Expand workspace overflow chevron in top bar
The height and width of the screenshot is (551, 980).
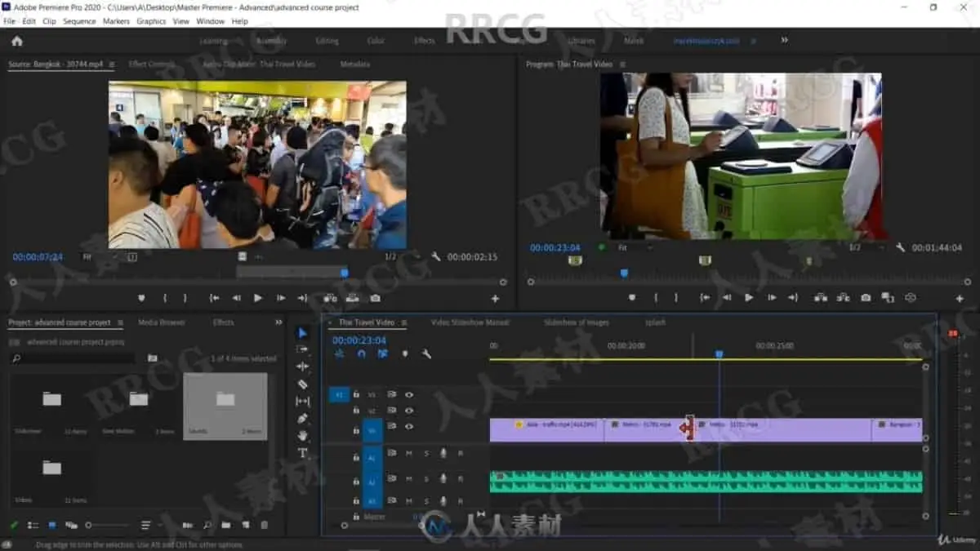[x=785, y=40]
